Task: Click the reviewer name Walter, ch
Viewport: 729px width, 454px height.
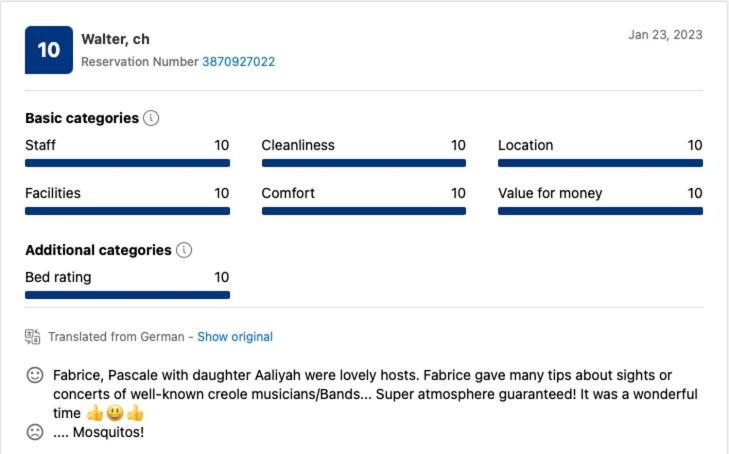Action: [x=115, y=39]
